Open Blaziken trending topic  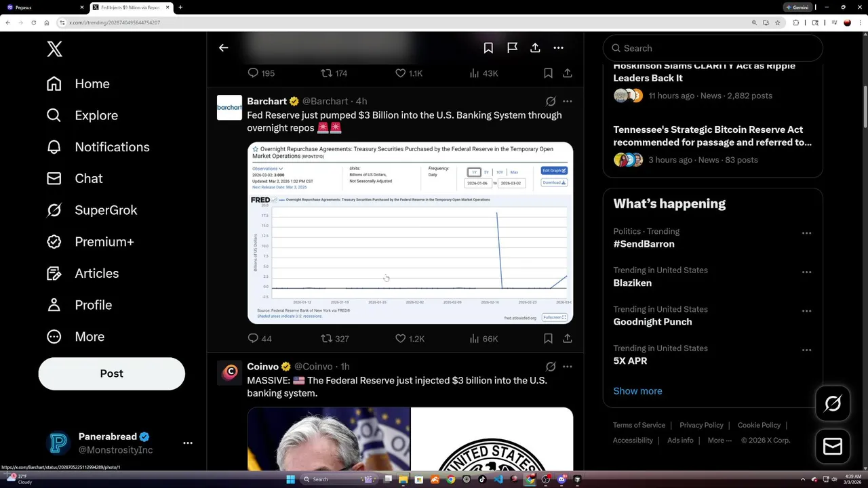(633, 283)
